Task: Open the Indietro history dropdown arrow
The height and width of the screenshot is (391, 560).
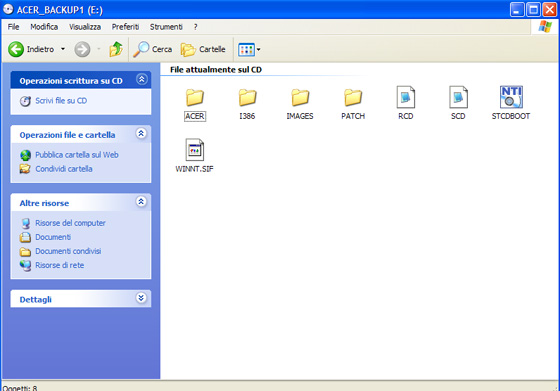Action: (63, 49)
